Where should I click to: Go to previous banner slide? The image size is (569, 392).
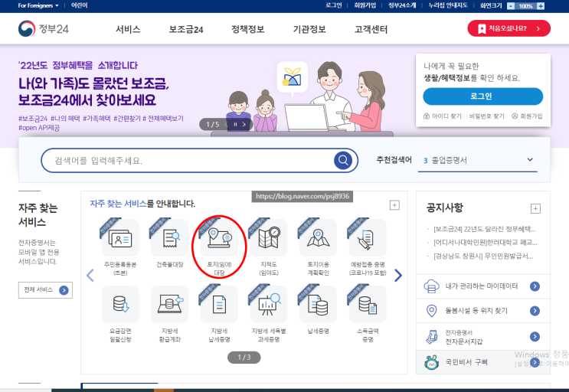(226, 124)
